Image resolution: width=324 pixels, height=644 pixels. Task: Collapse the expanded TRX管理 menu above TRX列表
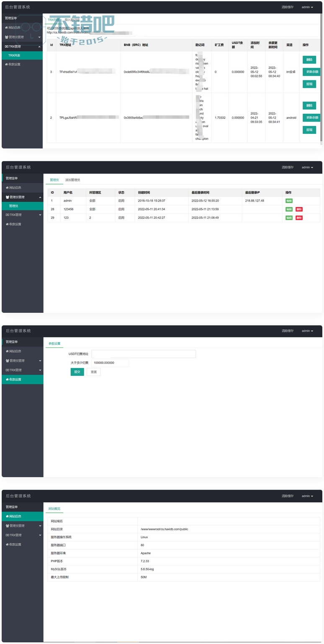point(39,46)
